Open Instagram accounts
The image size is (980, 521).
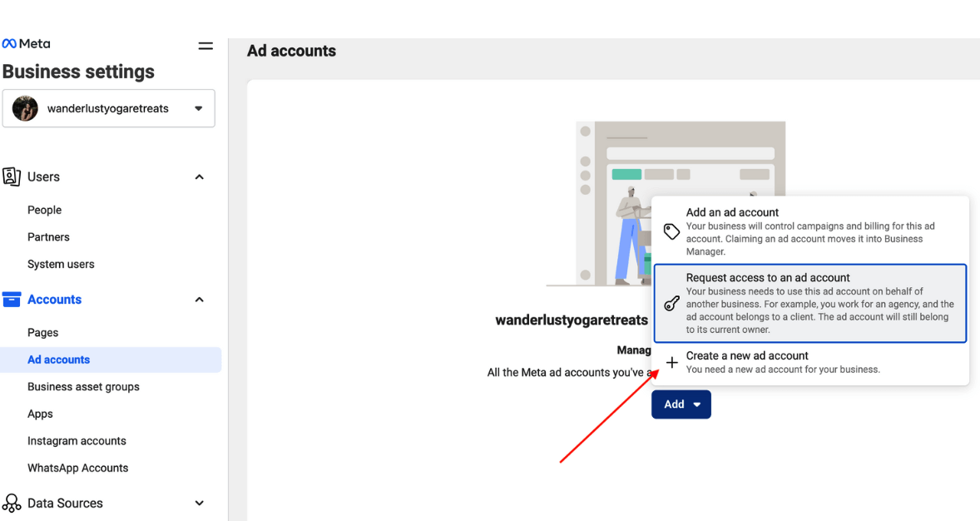(x=77, y=441)
